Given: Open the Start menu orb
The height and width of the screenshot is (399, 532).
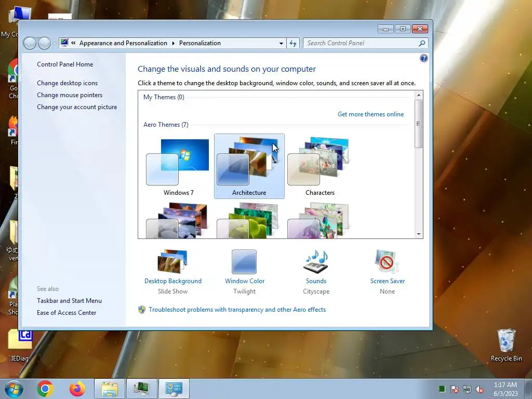Looking at the screenshot, I should pyautogui.click(x=14, y=389).
